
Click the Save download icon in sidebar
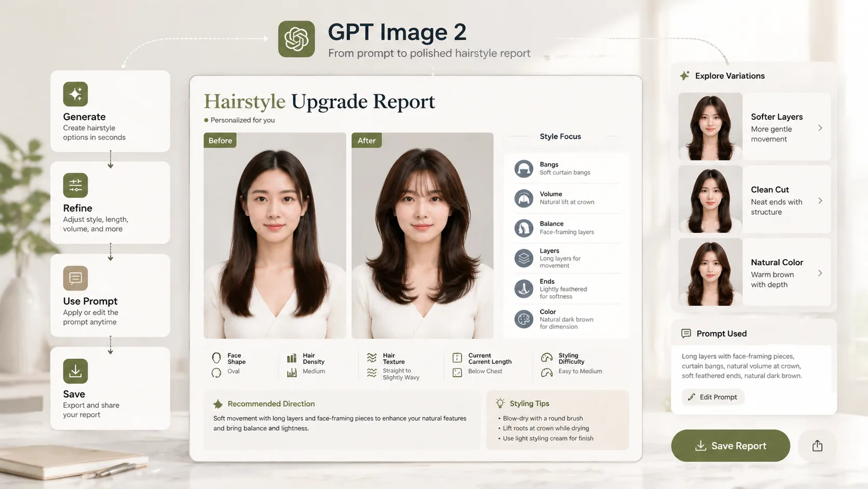tap(75, 371)
